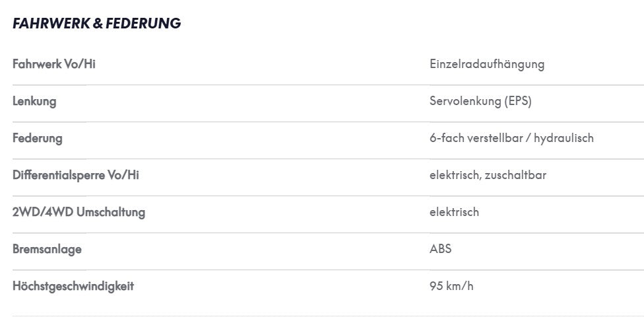Image resolution: width=644 pixels, height=329 pixels.
Task: Select the Höchstgeschwindigkeit label
Action: tap(73, 287)
